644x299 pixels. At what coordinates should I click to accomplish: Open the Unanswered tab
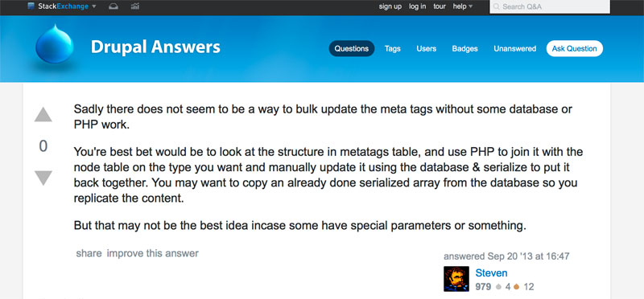click(514, 48)
